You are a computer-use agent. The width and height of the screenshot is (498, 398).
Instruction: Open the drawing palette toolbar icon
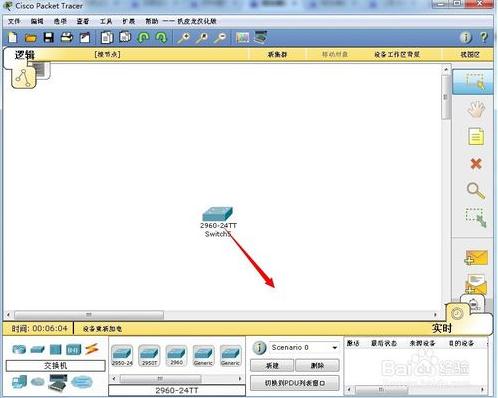pyautogui.click(x=242, y=37)
